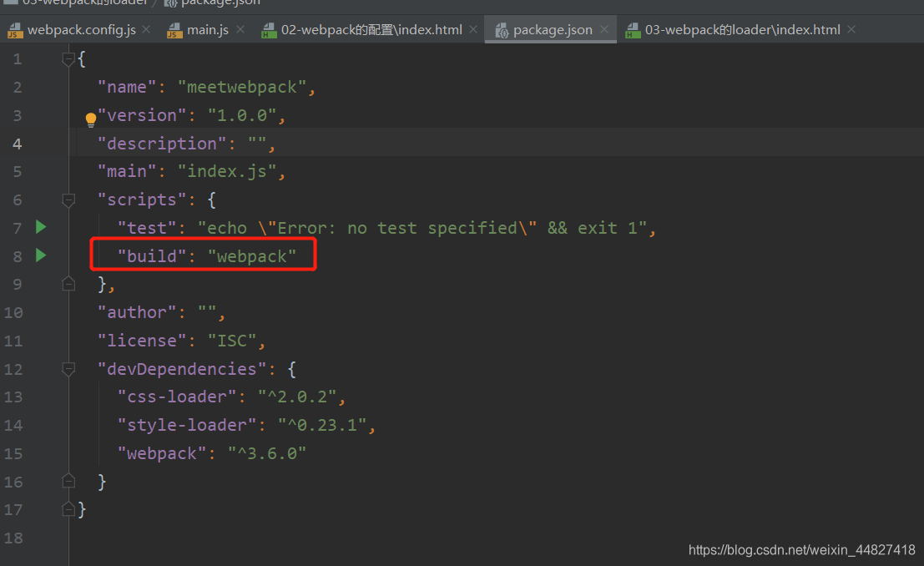Collapse the scripts block fold marker
Screen dimensions: 924x566
(x=68, y=200)
